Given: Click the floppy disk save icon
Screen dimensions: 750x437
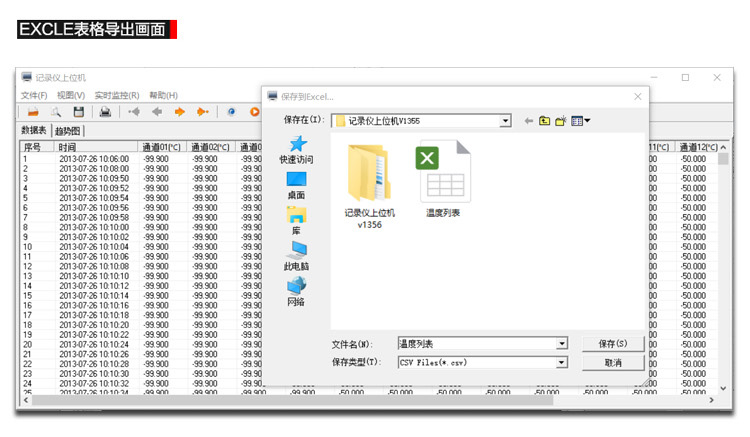Looking at the screenshot, I should [78, 112].
